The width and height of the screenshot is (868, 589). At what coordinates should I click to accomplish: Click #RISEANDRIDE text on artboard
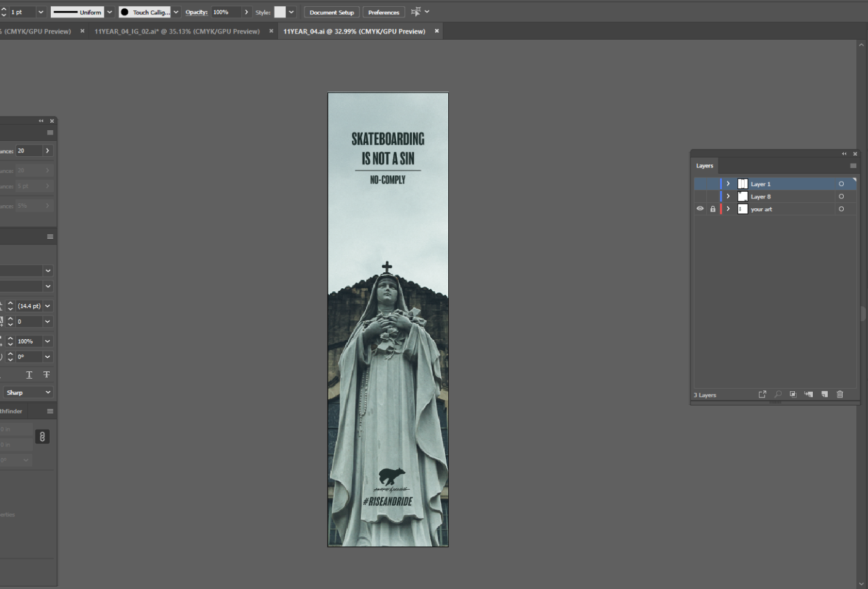[x=387, y=502]
